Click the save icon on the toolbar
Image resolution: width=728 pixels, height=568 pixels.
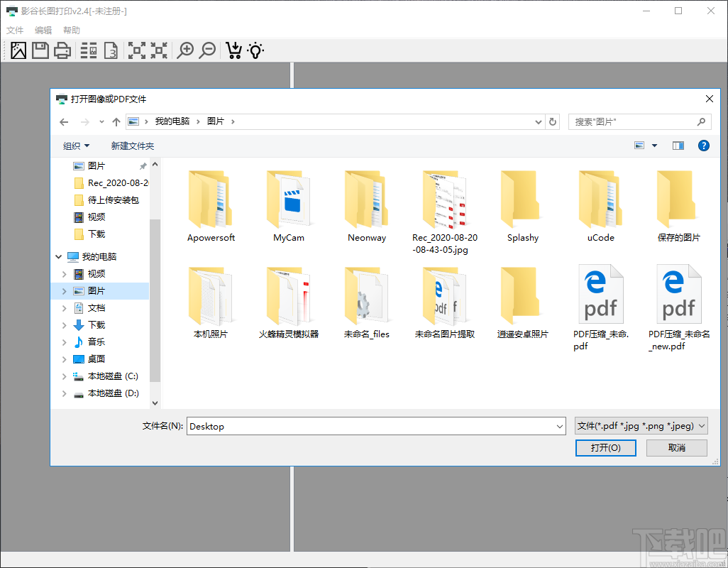pyautogui.click(x=40, y=50)
